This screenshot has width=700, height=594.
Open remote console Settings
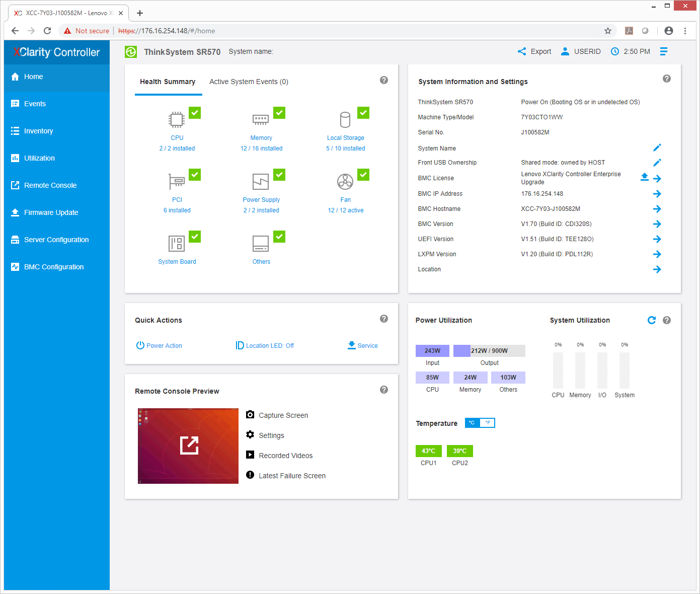[x=265, y=435]
